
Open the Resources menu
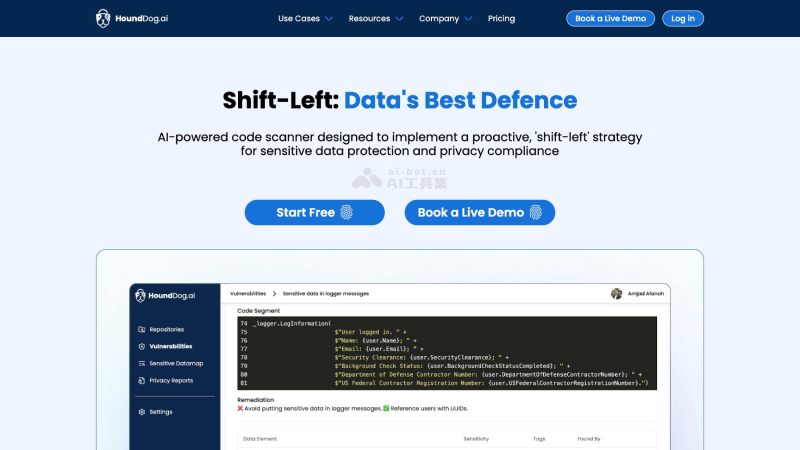[369, 18]
